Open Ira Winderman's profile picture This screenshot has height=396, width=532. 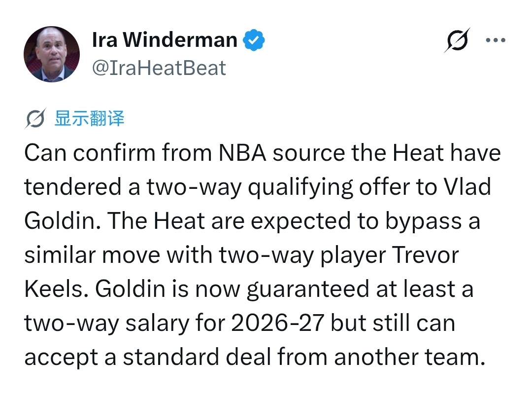(x=52, y=54)
